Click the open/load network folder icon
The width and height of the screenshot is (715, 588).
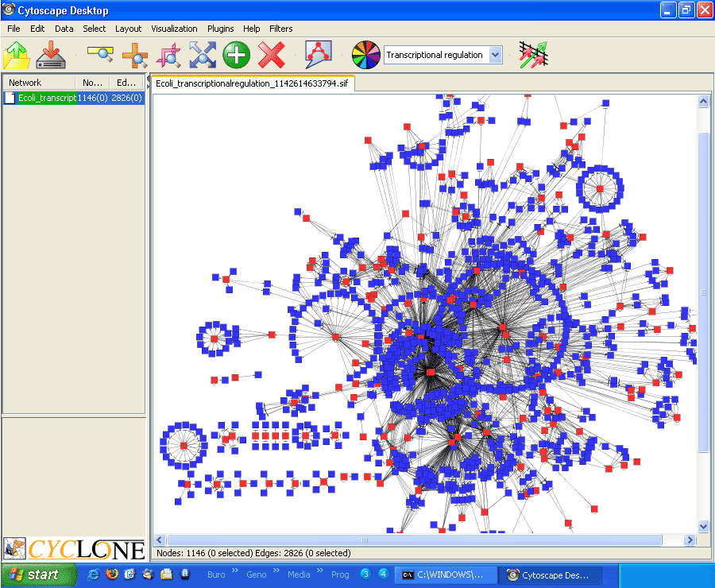17,55
